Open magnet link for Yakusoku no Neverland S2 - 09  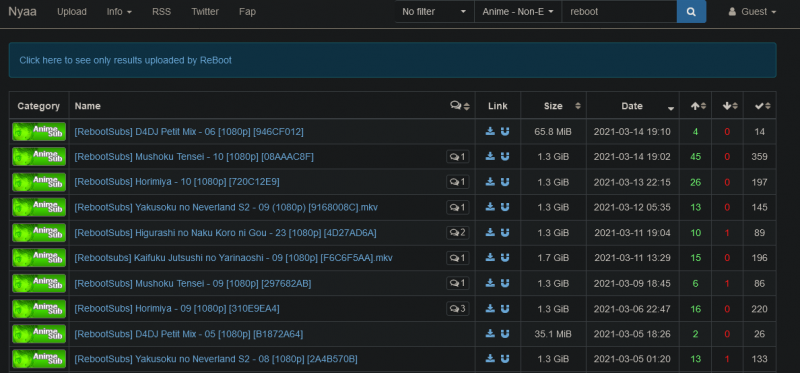coord(505,207)
